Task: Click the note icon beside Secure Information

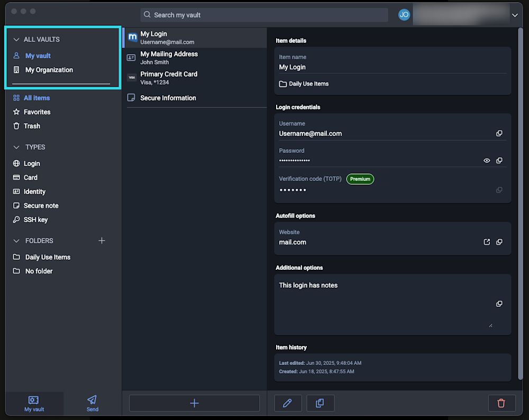Action: click(x=131, y=97)
